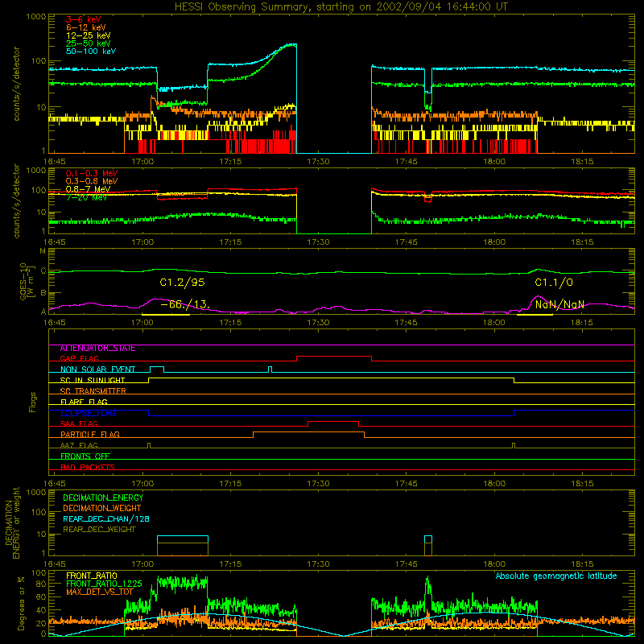Select the green '25-50 keV' legend label
644x644 pixels.
tap(89, 43)
